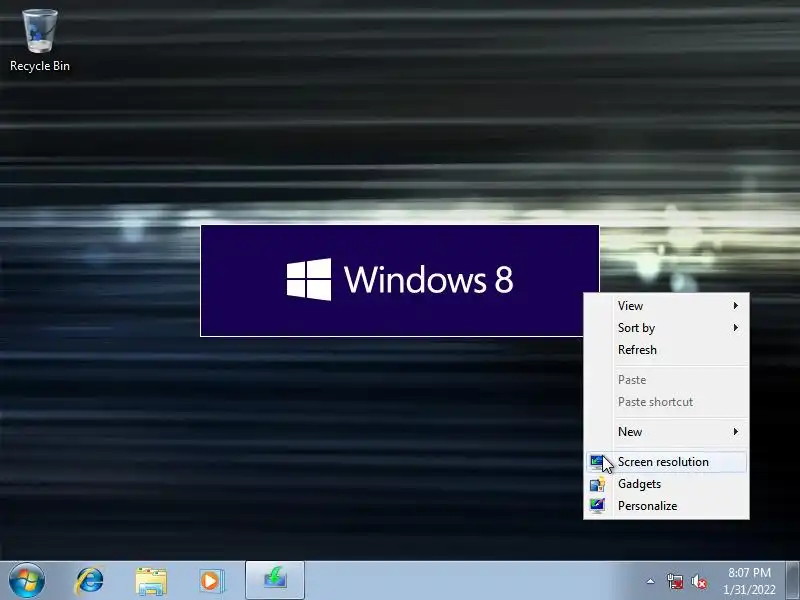Image resolution: width=800 pixels, height=600 pixels.
Task: Expand the View submenu
Action: pos(666,306)
